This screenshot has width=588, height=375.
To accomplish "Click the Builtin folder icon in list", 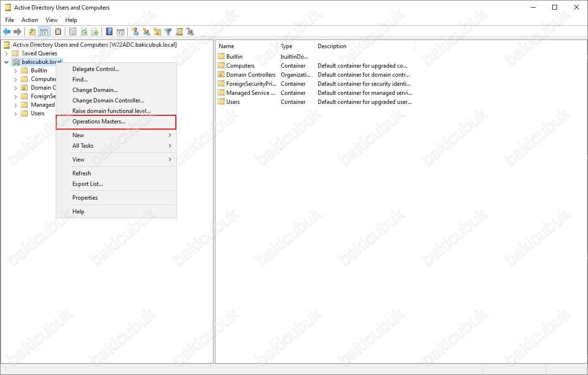I will click(221, 57).
